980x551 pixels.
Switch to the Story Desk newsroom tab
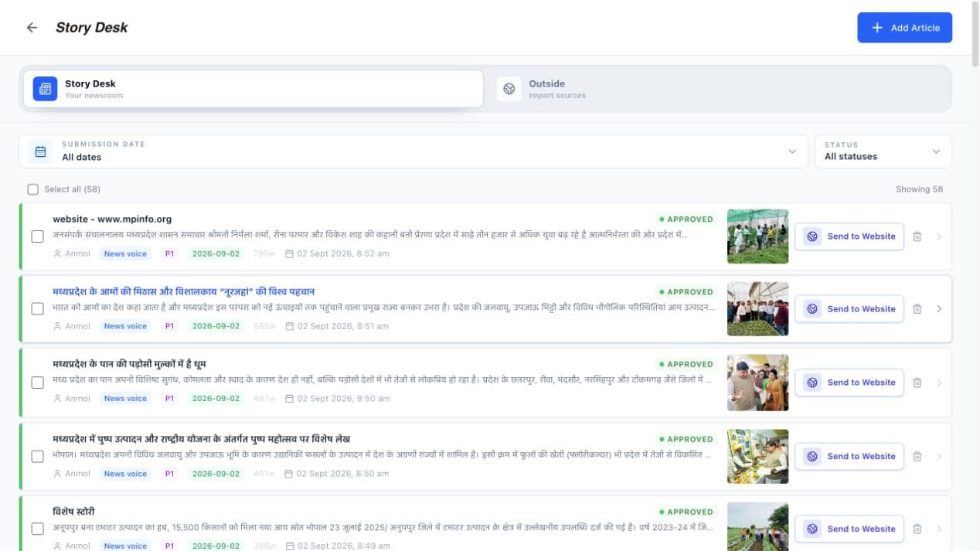(x=254, y=89)
